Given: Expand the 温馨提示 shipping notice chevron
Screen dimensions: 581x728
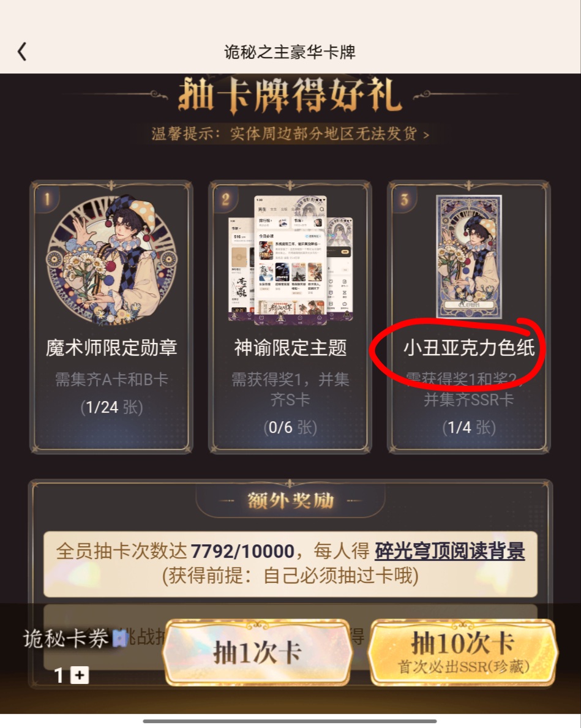Looking at the screenshot, I should [x=426, y=135].
